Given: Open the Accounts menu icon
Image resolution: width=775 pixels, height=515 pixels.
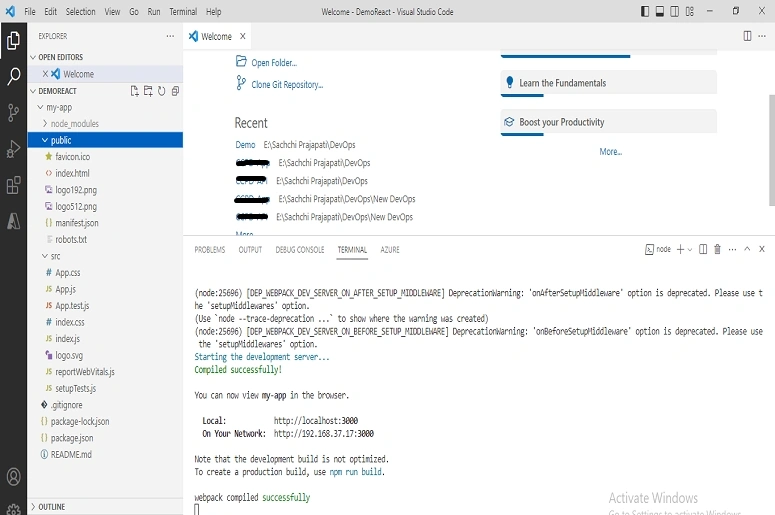Looking at the screenshot, I should click(x=13, y=476).
